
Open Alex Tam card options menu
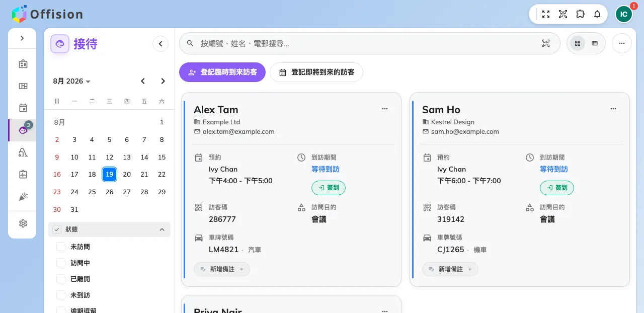tap(385, 109)
